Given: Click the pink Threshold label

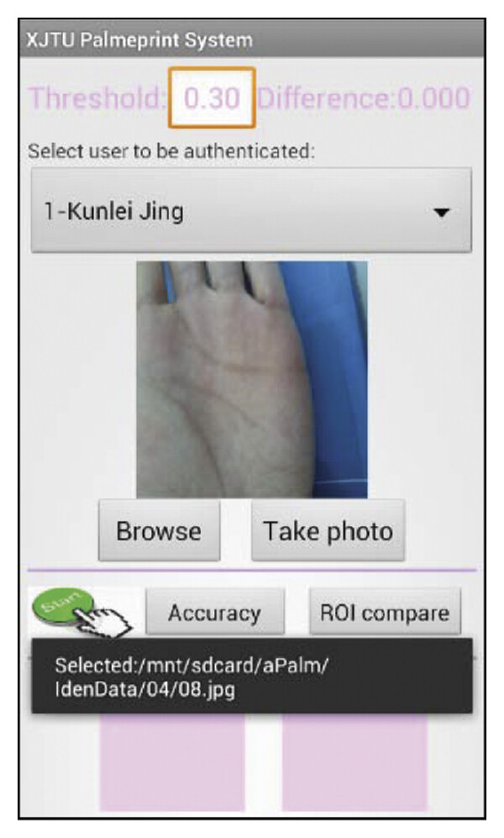Looking at the screenshot, I should click(97, 98).
